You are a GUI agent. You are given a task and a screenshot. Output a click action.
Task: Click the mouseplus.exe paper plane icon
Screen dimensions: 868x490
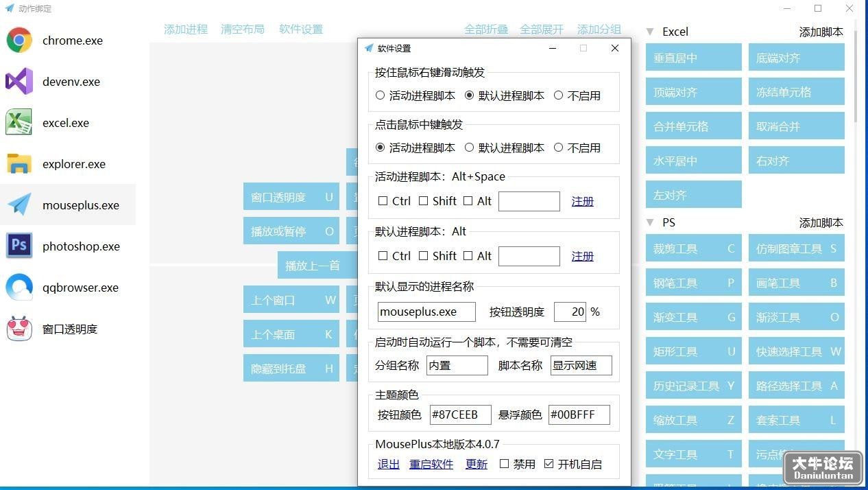pos(19,205)
